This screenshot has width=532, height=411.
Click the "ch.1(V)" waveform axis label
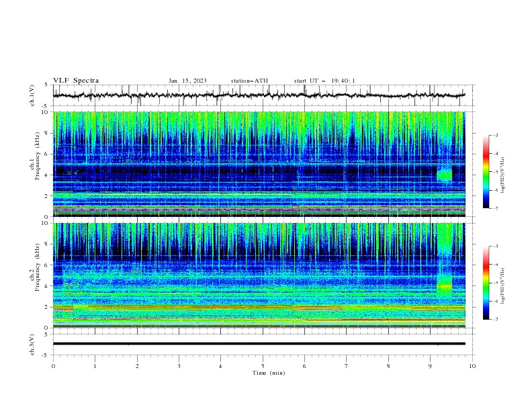32,95
